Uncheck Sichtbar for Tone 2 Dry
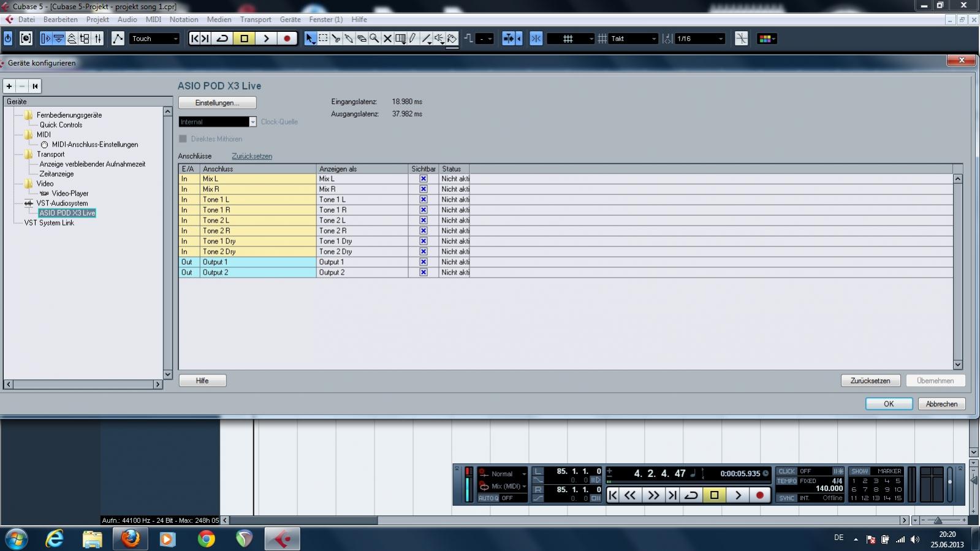980x551 pixels. coord(423,252)
